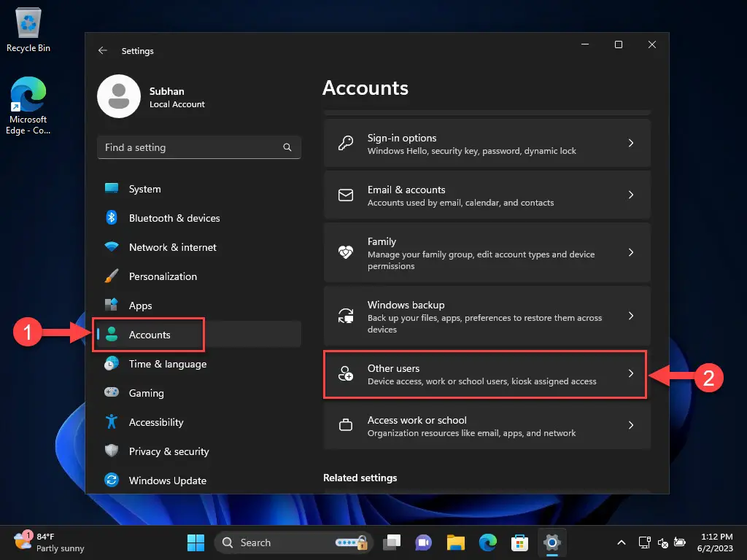Click the Related settings heading
Viewport: 747px width, 560px height.
(x=360, y=478)
